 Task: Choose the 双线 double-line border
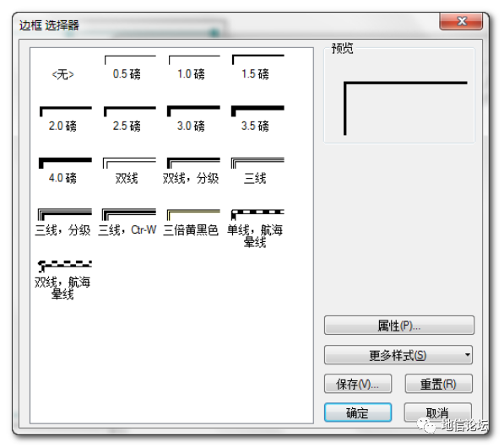129,171
